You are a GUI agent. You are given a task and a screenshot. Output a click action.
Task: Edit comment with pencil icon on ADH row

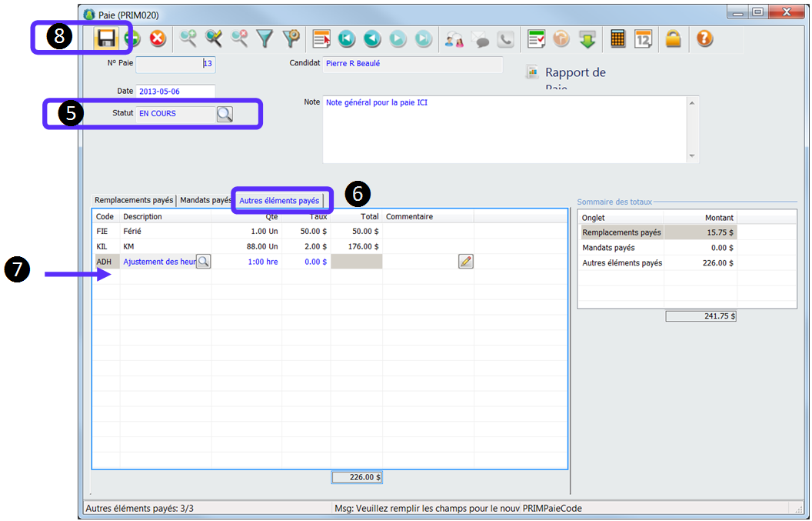(x=465, y=262)
